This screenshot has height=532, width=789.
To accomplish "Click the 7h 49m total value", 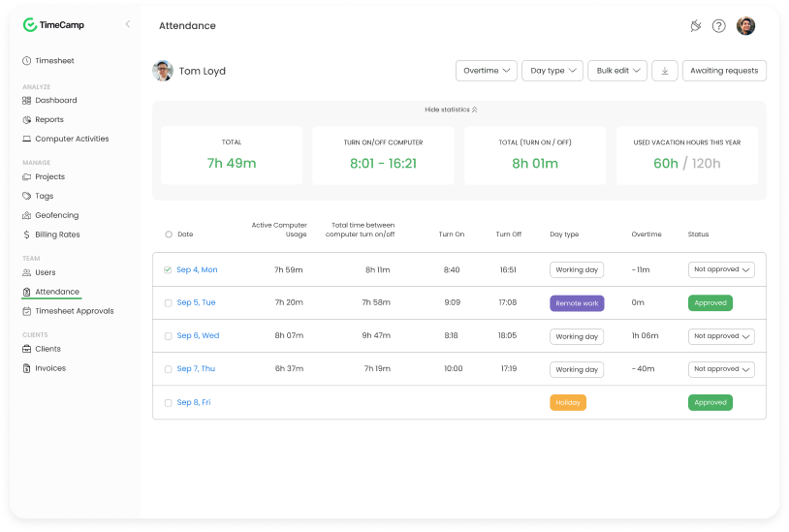I will (x=232, y=164).
